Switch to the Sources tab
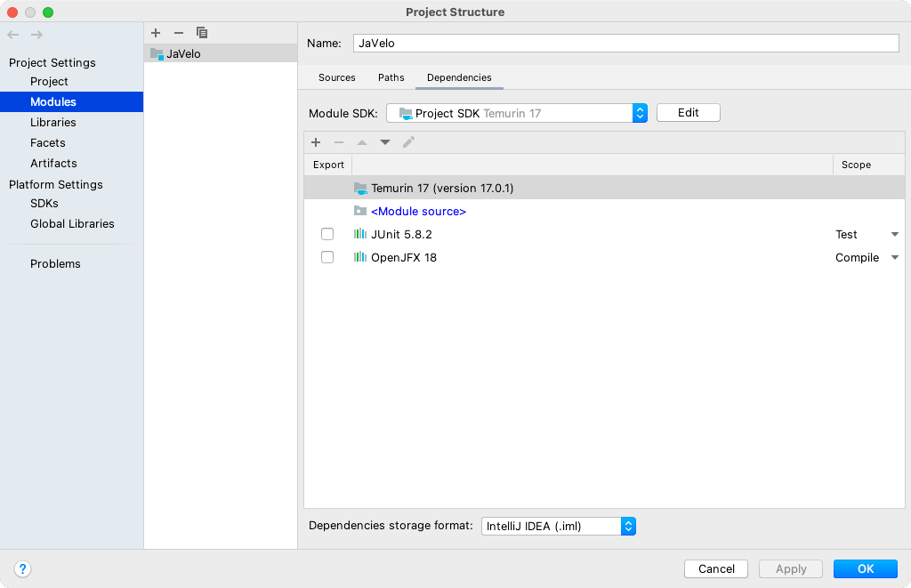 coord(337,78)
